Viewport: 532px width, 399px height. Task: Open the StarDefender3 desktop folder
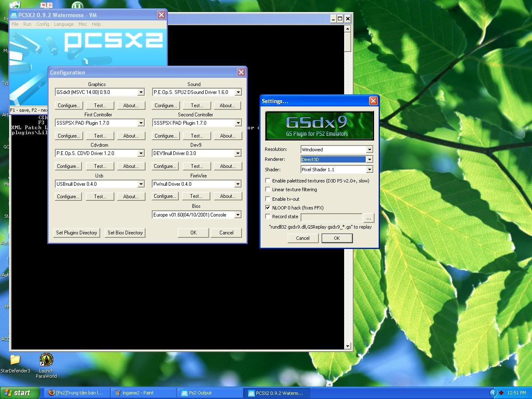tap(15, 364)
